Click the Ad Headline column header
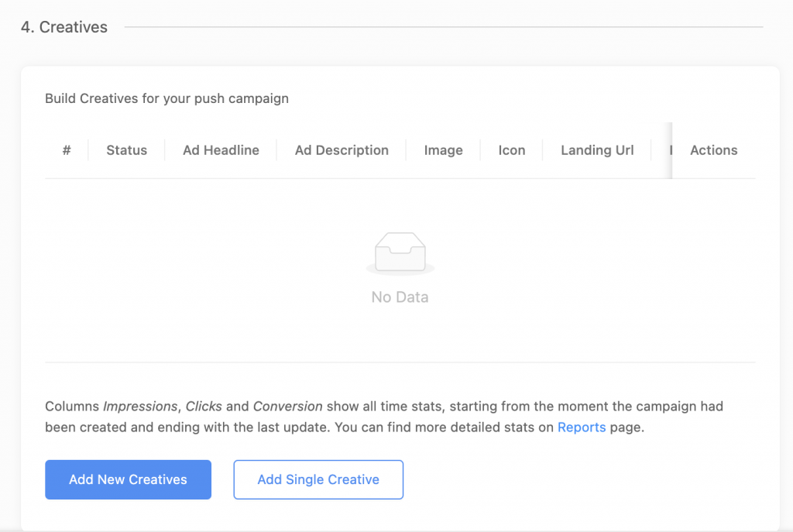Viewport: 793px width, 532px height. [221, 150]
